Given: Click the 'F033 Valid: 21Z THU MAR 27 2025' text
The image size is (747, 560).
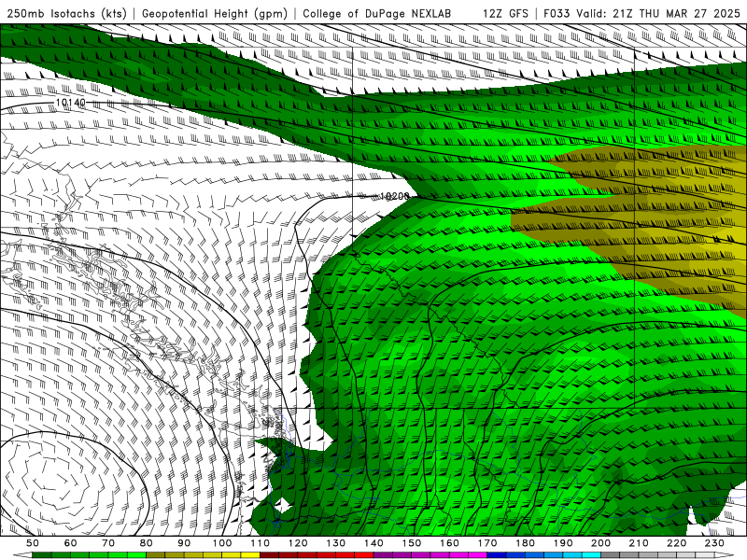Looking at the screenshot, I should [641, 14].
